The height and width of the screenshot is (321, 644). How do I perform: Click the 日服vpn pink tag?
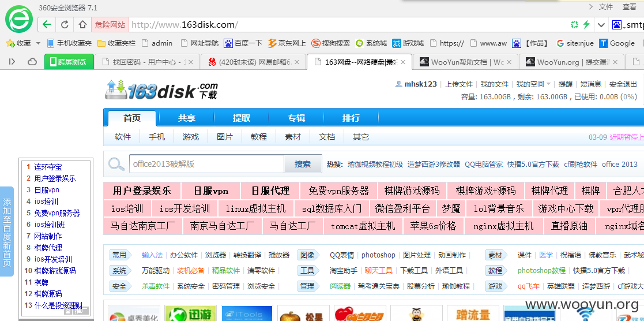(210, 191)
